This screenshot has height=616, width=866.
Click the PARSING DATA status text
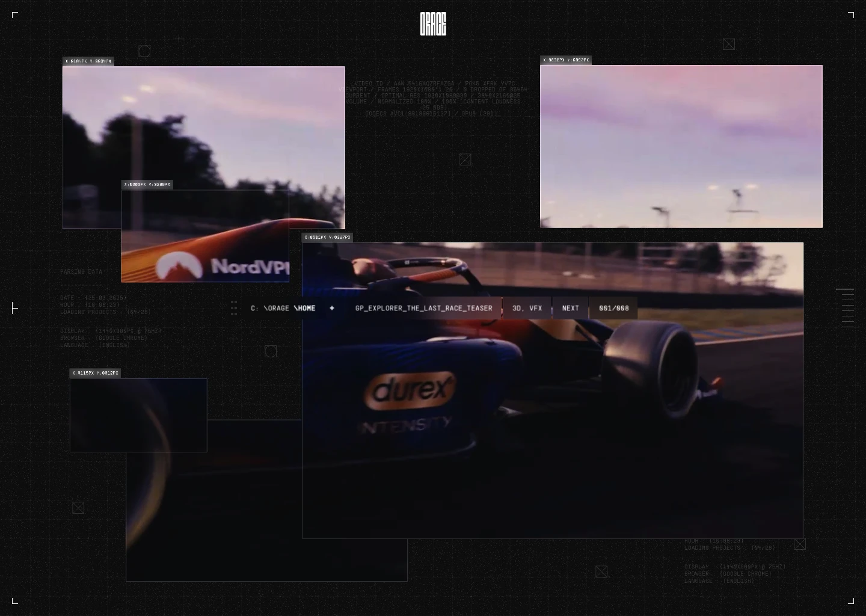(81, 272)
